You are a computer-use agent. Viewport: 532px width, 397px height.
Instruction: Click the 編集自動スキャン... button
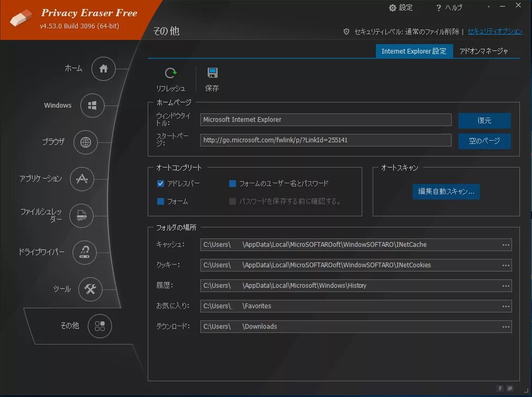point(446,192)
